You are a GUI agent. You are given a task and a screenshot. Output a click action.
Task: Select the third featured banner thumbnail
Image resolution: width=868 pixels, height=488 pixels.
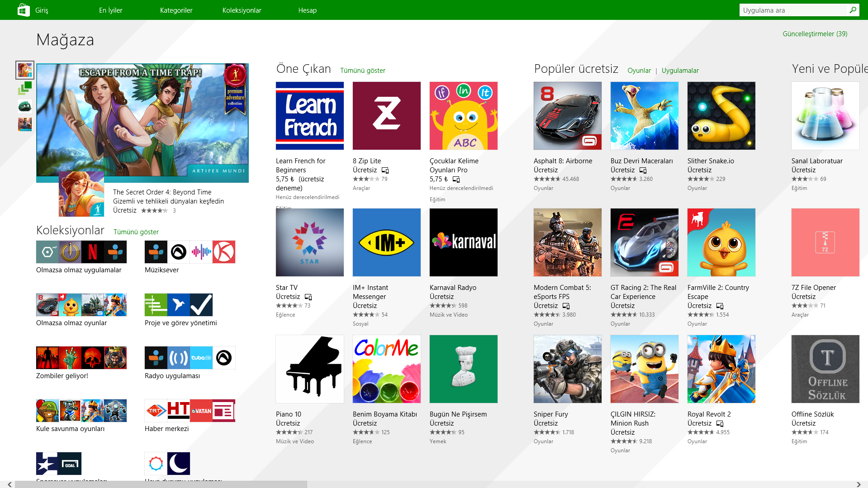coord(25,106)
